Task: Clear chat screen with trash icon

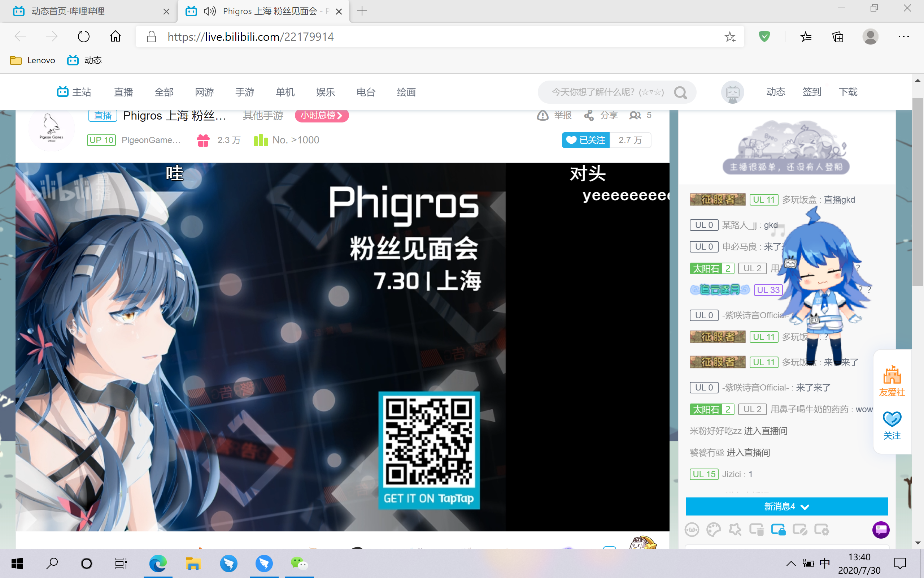Action: click(x=757, y=530)
